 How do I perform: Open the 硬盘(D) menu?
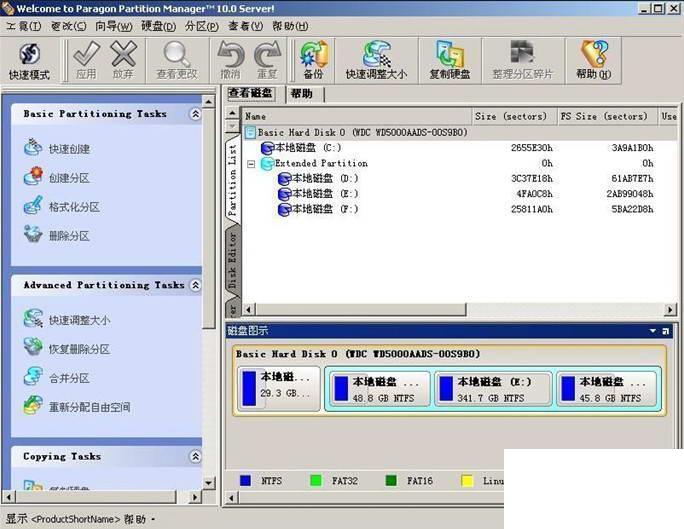click(158, 26)
